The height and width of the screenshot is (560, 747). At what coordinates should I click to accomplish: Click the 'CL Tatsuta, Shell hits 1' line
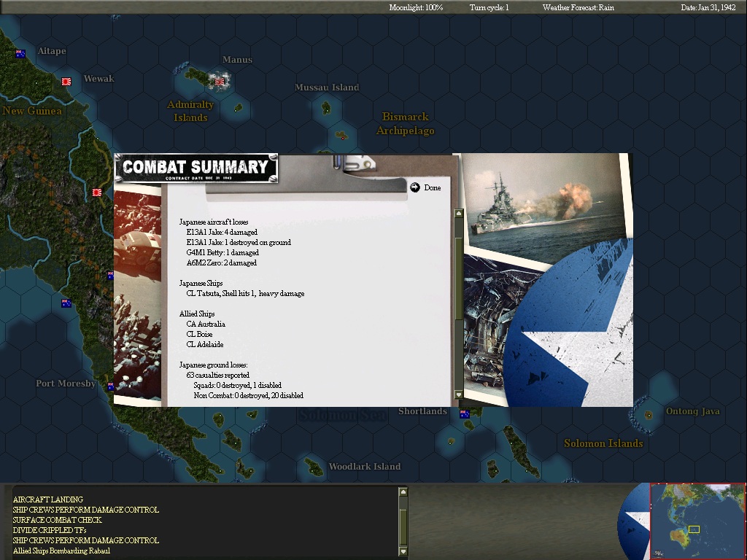(245, 293)
